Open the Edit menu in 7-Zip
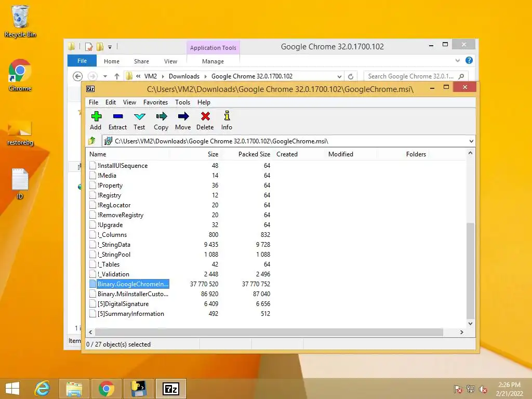The height and width of the screenshot is (399, 532). click(x=111, y=102)
